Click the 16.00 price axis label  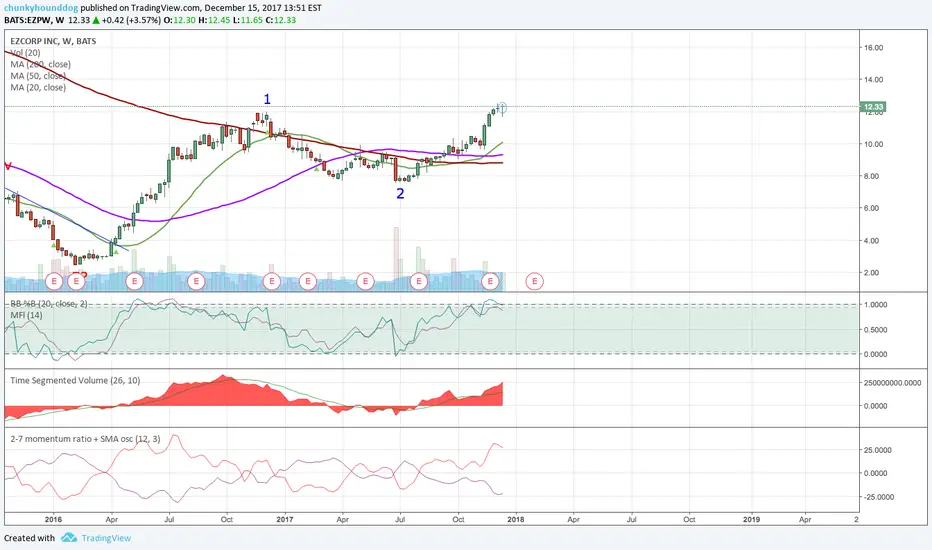coord(873,48)
